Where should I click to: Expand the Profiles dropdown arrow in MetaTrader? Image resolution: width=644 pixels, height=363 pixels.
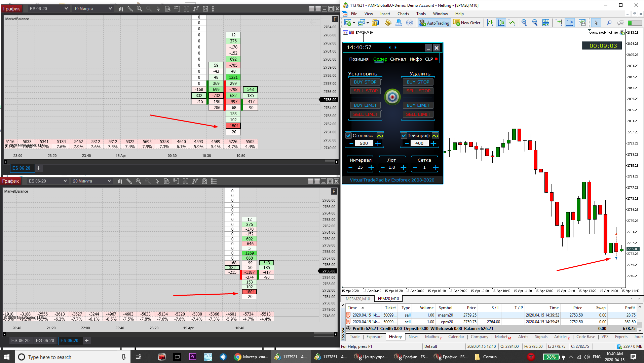368,23
